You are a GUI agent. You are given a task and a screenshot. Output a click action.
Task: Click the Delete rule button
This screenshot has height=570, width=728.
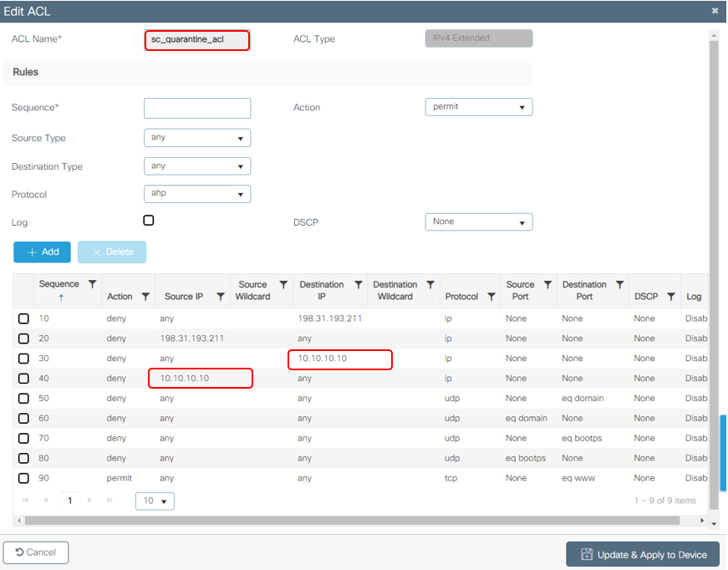112,252
